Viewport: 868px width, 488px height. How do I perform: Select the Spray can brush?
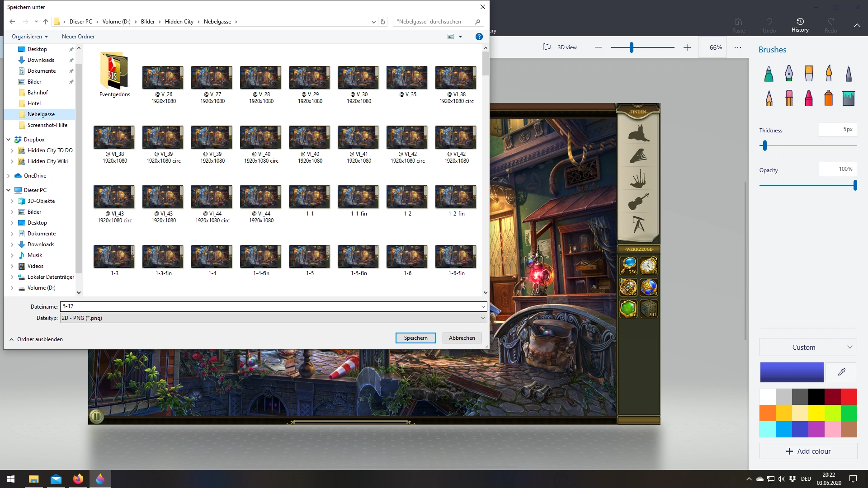828,98
